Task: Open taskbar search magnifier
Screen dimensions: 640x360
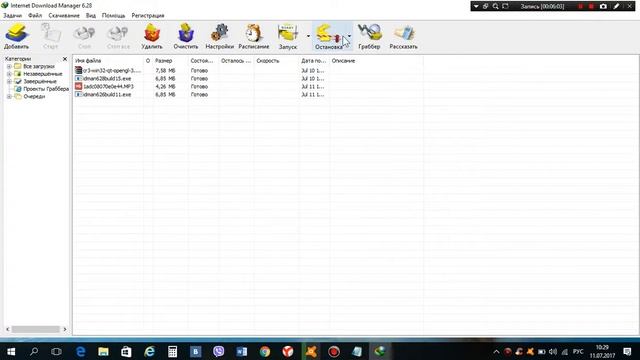Action: click(34, 351)
